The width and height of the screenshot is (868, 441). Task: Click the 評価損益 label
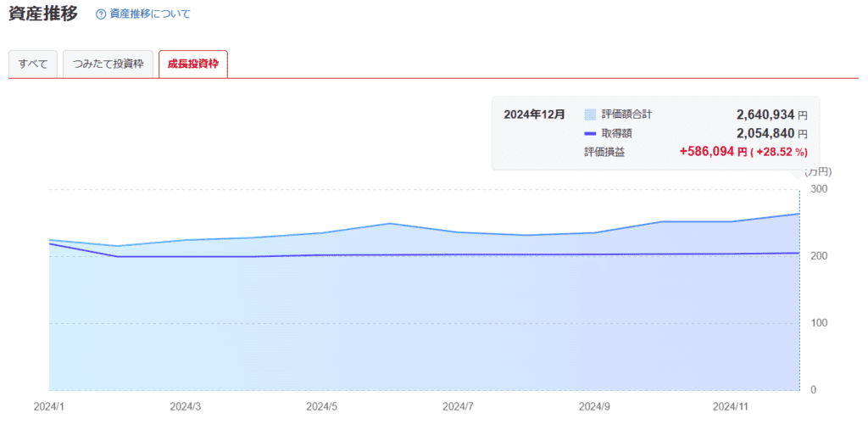pos(604,153)
